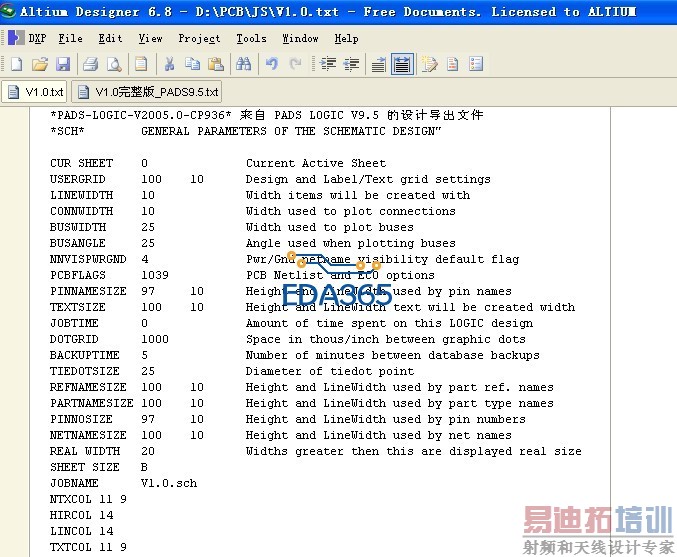
Task: Click the arrow-over-lines icon beside active toggle
Action: [x=379, y=64]
